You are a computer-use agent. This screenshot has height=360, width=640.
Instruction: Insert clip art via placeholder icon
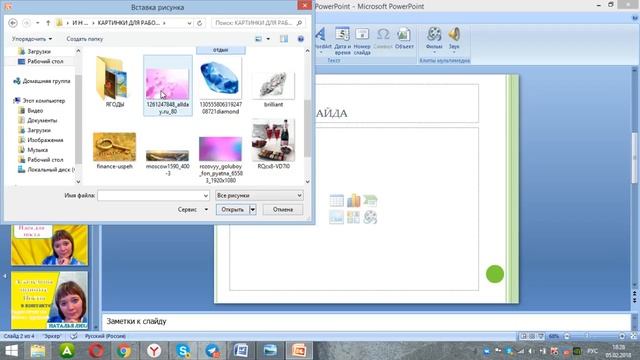[353, 217]
